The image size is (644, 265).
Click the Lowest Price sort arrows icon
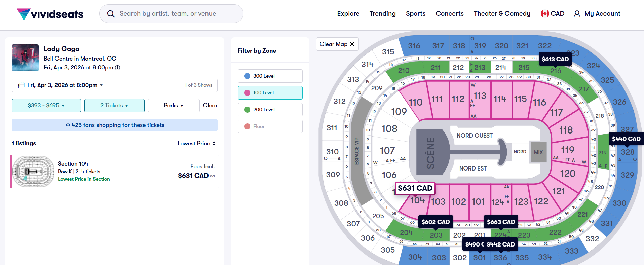coord(214,143)
